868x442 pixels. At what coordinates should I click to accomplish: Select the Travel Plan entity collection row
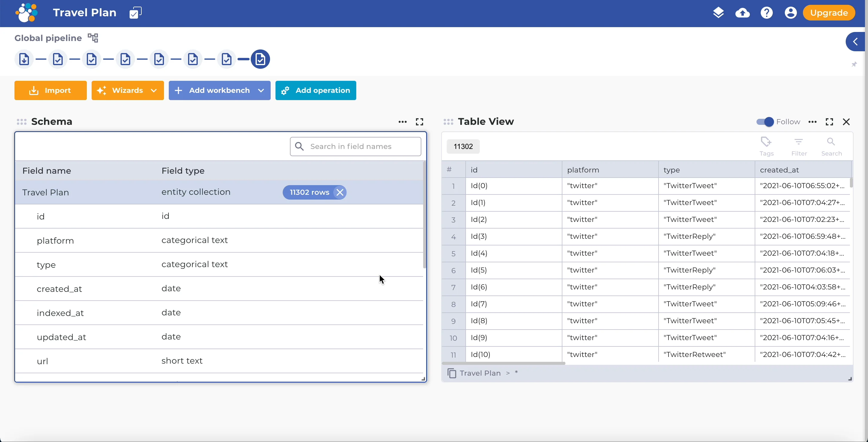(x=219, y=192)
